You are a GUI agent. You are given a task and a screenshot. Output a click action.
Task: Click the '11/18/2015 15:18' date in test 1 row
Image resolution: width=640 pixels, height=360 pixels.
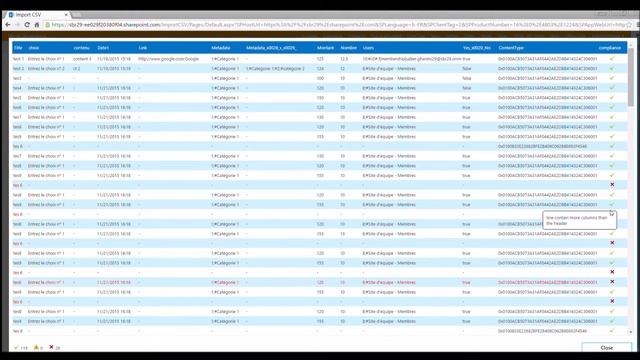click(114, 59)
